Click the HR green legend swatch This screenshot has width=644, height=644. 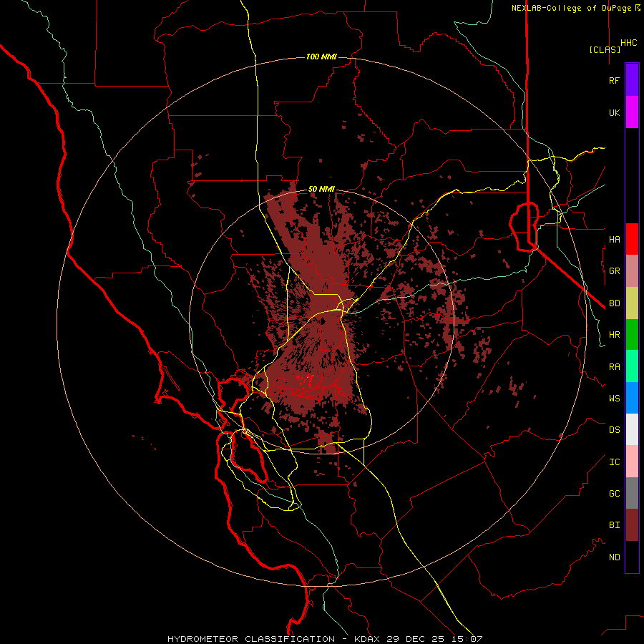[x=632, y=335]
